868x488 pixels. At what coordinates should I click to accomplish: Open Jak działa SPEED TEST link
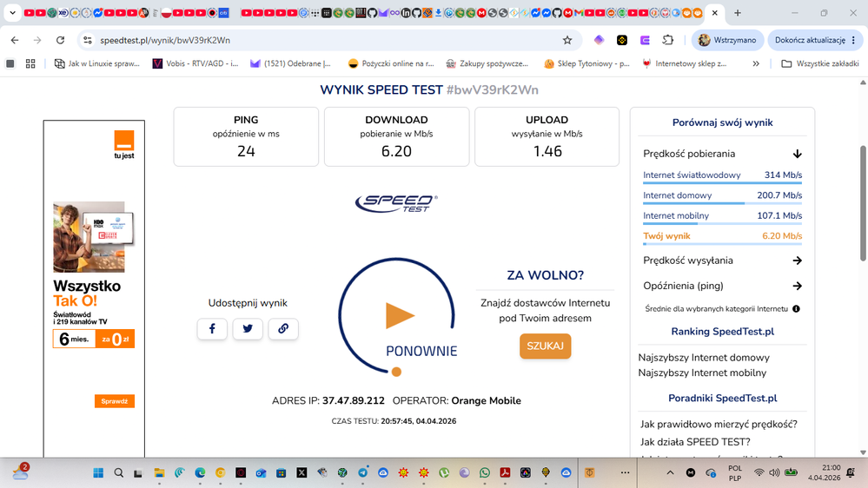695,442
